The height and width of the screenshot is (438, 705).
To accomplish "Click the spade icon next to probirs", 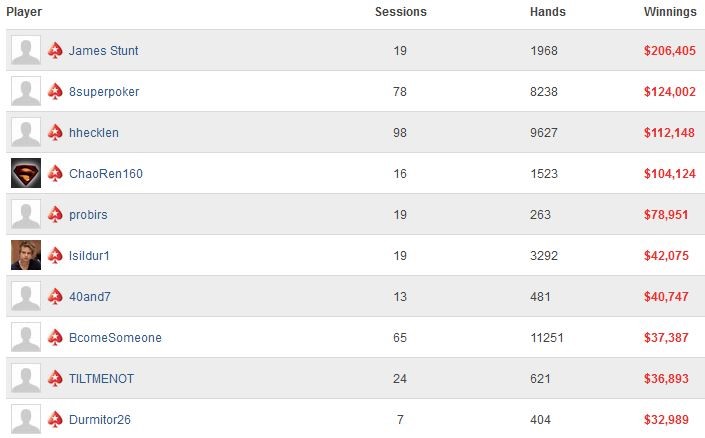I will tap(55, 215).
